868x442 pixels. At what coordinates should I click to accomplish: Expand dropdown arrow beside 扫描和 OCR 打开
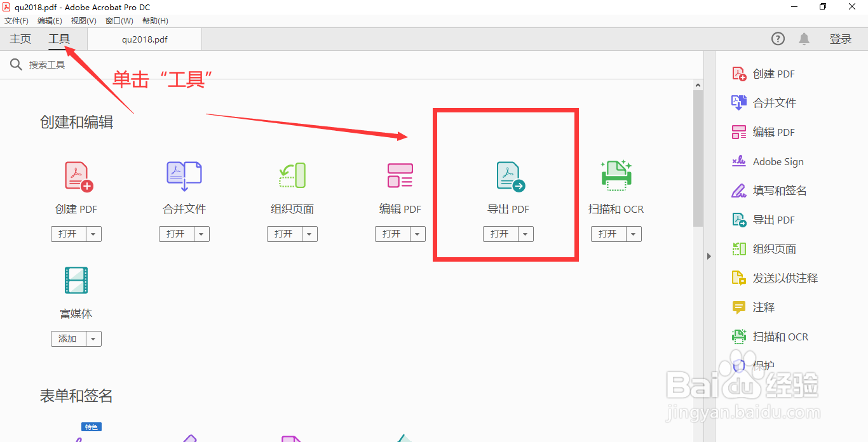coord(634,234)
